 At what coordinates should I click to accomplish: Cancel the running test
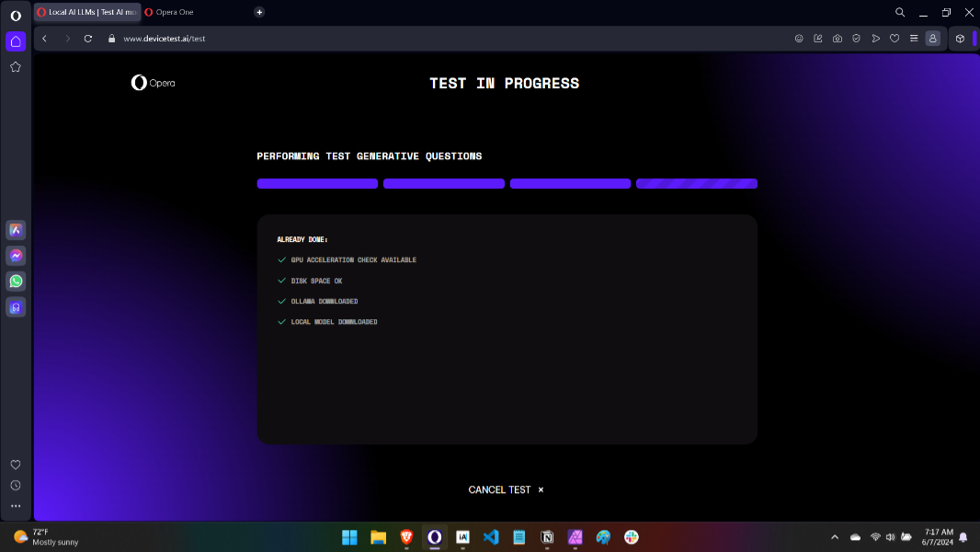505,489
